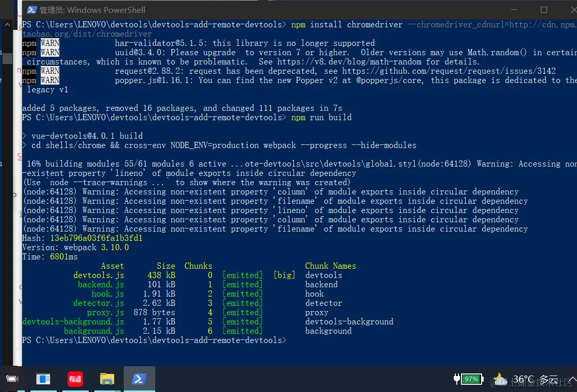The height and width of the screenshot is (392, 577).
Task: Click the '[emitted]' flag on proxy.js row
Action: (242, 313)
